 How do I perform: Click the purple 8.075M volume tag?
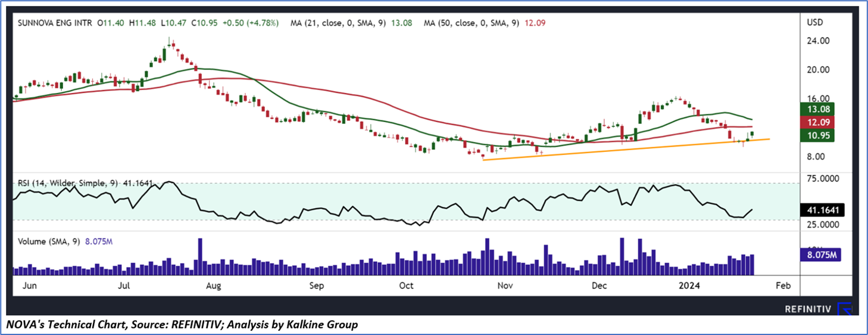pyautogui.click(x=822, y=255)
